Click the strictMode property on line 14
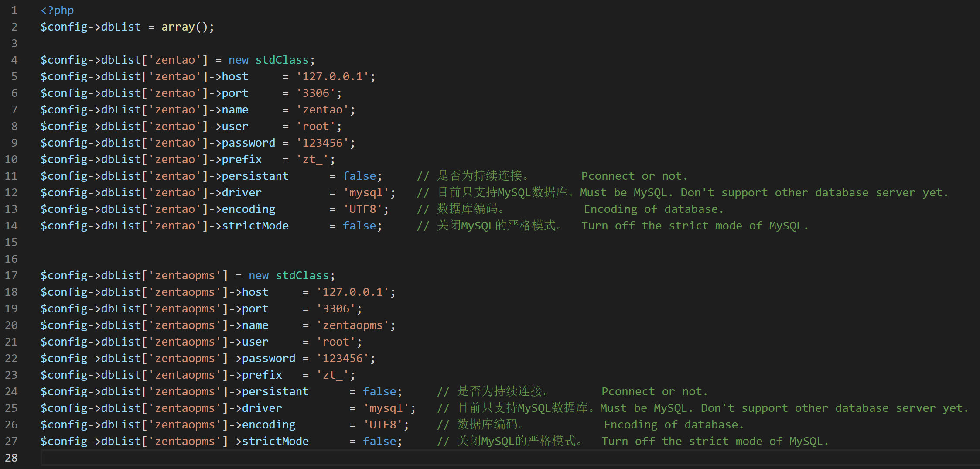 (x=255, y=226)
